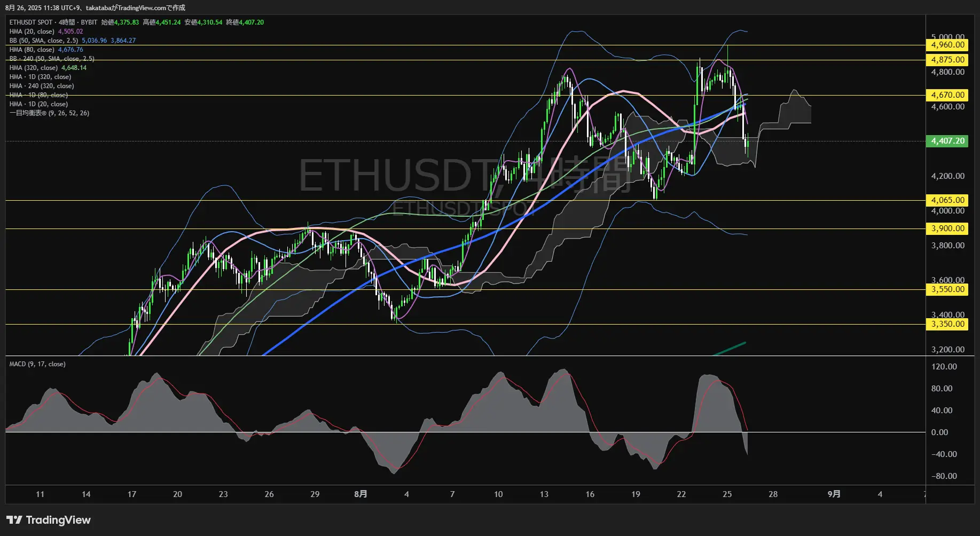Click the 3,900.00 horizontal line price label

tap(947, 228)
